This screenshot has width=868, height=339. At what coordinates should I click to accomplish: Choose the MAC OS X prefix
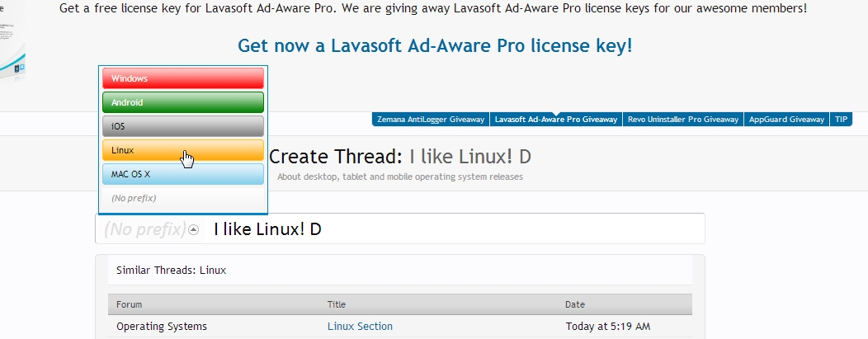tap(182, 174)
